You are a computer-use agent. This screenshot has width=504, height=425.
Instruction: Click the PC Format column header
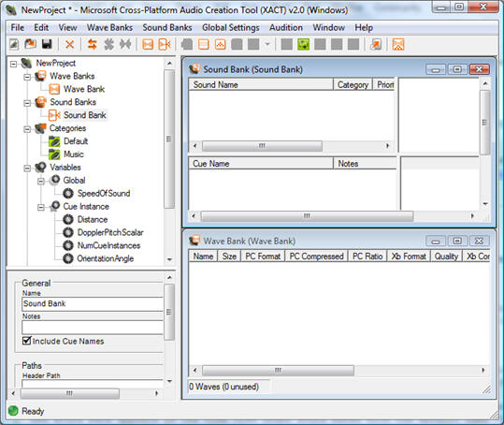[263, 256]
